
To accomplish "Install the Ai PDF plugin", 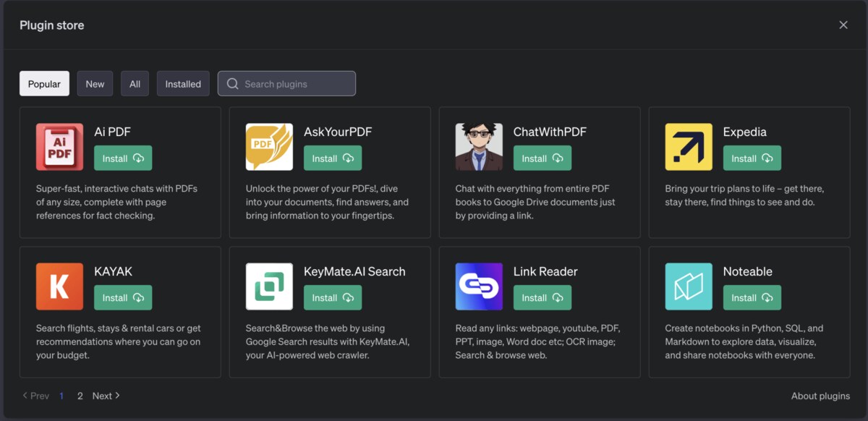I will point(122,158).
